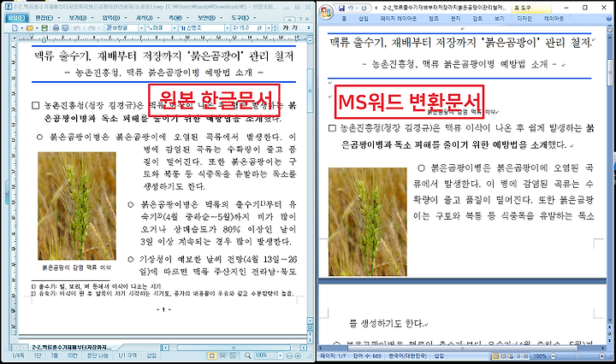This screenshot has height=364, width=616.
Task: Open the 대표 language dropdown
Action: (x=174, y=28)
